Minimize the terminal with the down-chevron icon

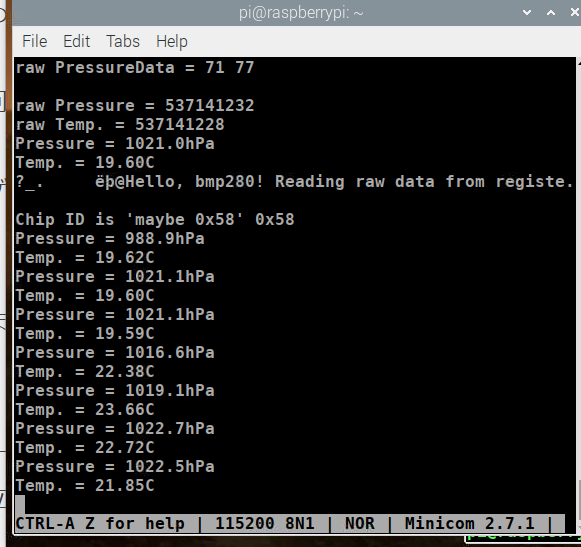pos(527,13)
